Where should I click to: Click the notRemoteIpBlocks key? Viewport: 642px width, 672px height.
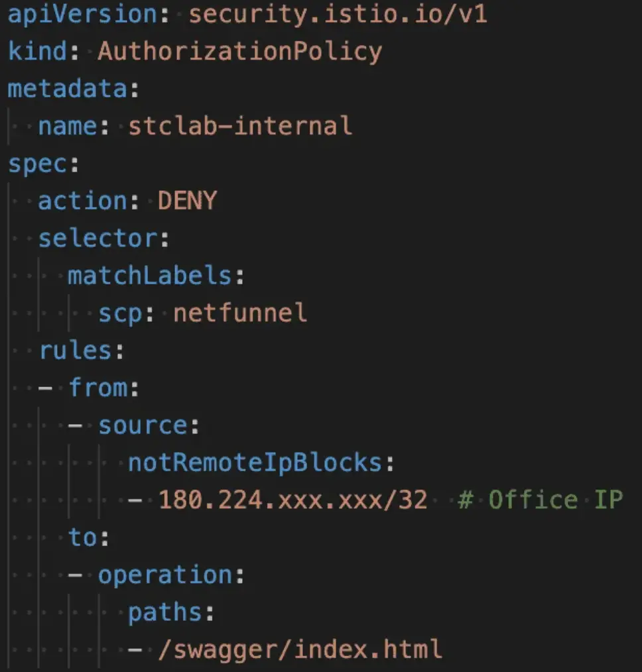click(x=255, y=462)
